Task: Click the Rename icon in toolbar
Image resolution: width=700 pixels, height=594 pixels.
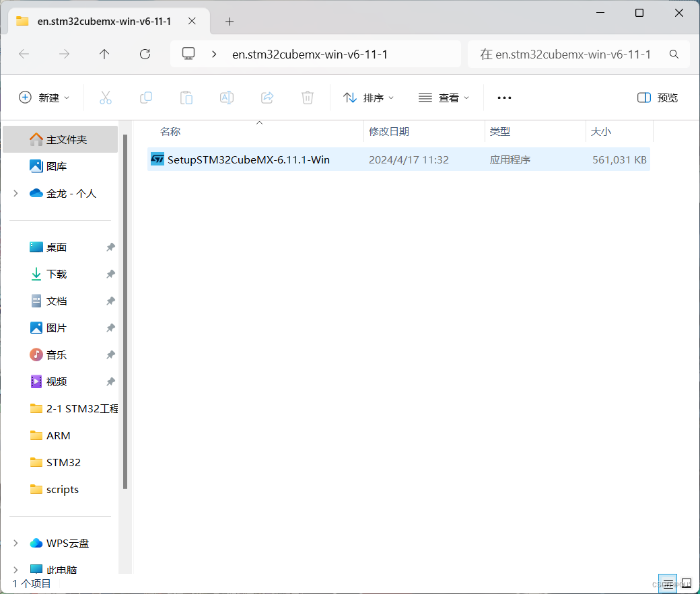Action: point(227,98)
